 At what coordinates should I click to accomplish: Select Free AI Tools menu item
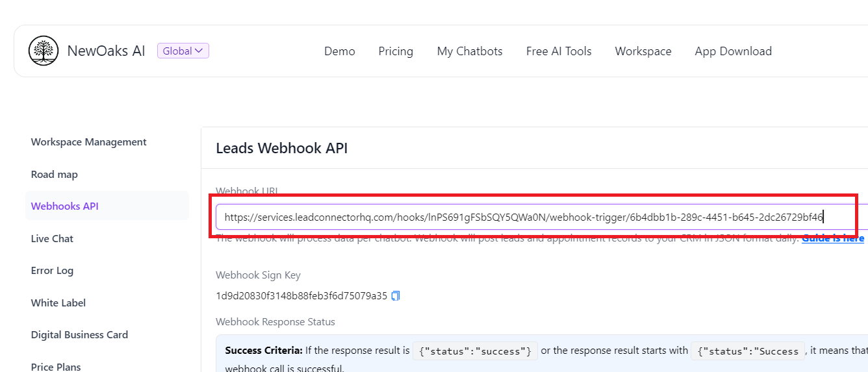click(558, 51)
